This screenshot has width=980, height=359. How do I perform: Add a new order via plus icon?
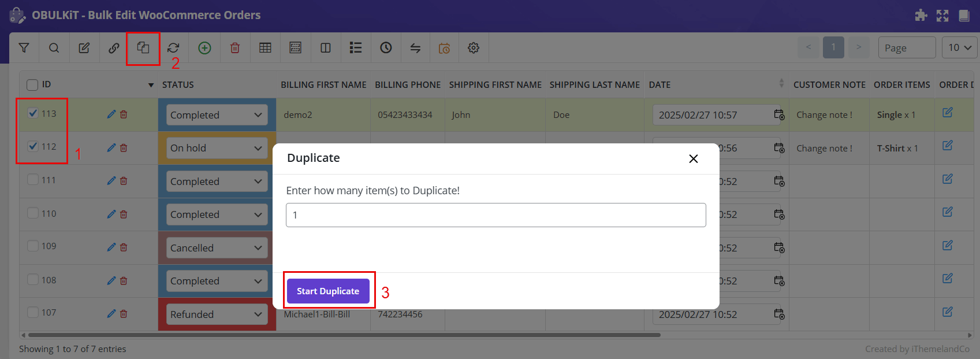[204, 48]
